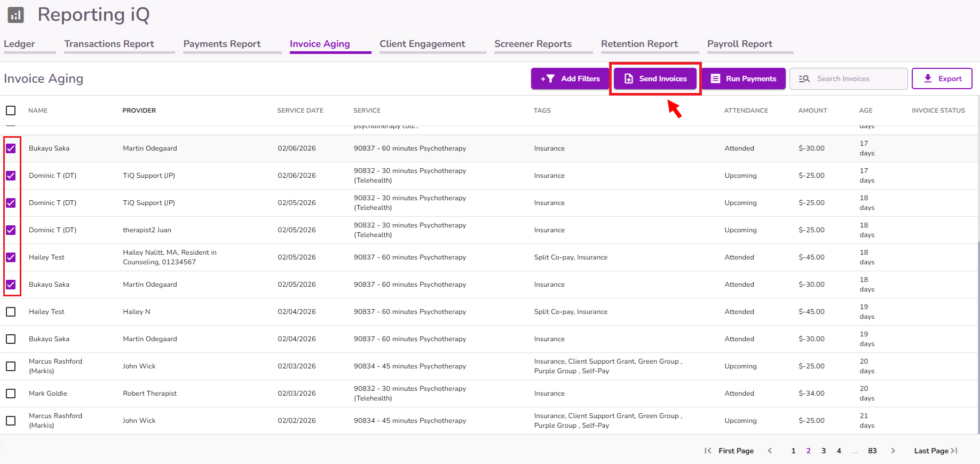Viewport: 980px width, 464px height.
Task: Click the Reporting iQ chart logo icon
Action: (x=16, y=15)
